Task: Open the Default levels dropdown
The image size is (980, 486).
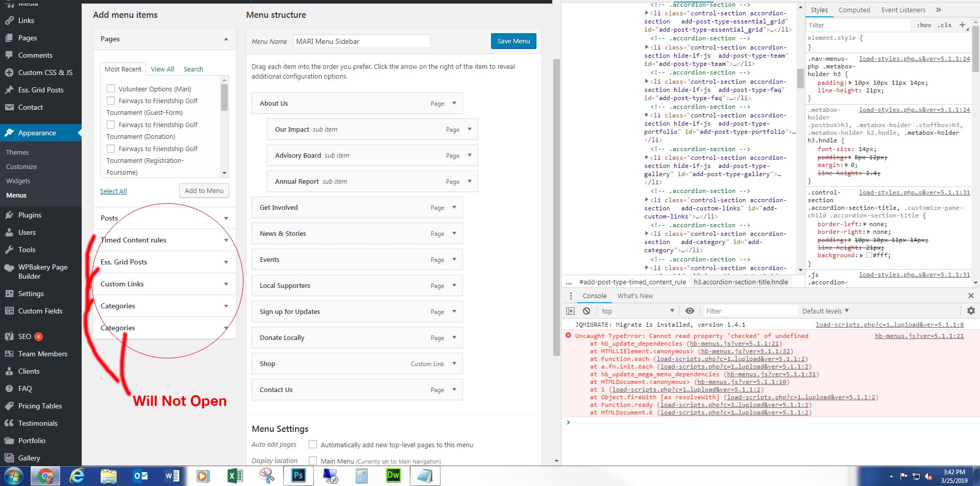Action: tap(825, 311)
